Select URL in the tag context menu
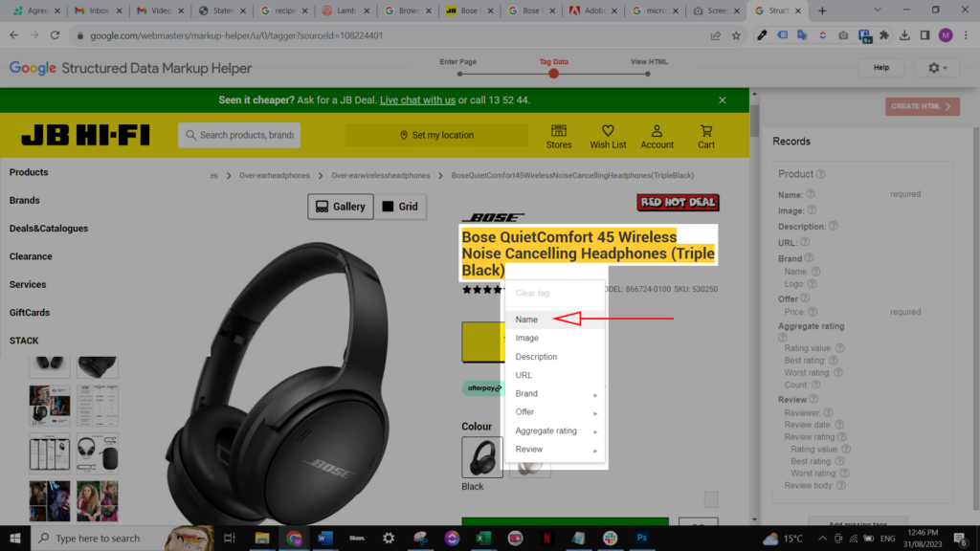Viewport: 980px width, 551px height. tap(554, 375)
